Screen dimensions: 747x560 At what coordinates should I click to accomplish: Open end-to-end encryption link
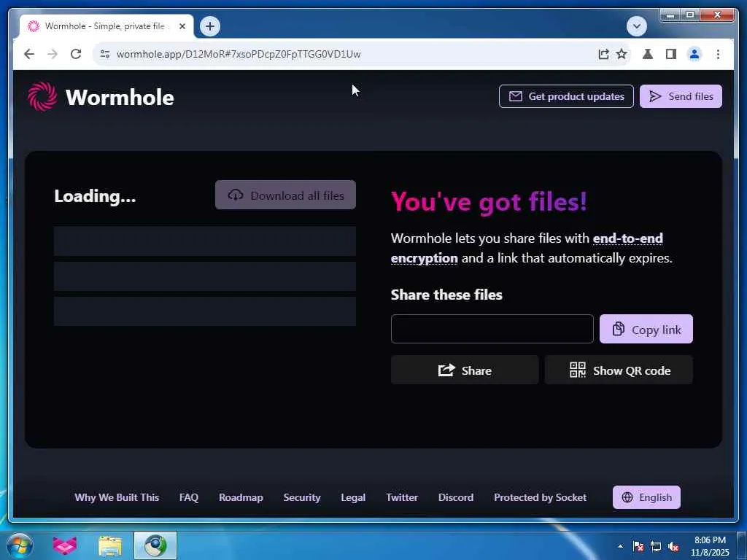pos(628,238)
